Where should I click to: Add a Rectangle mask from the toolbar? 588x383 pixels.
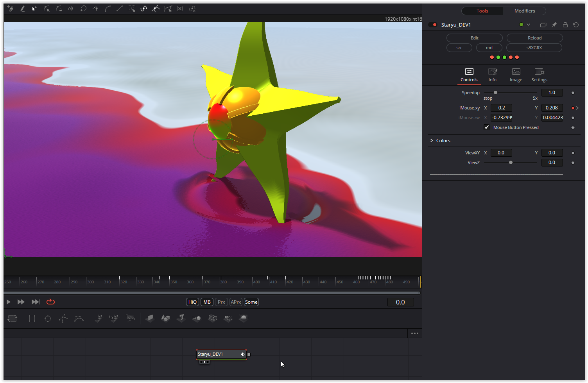pyautogui.click(x=32, y=319)
